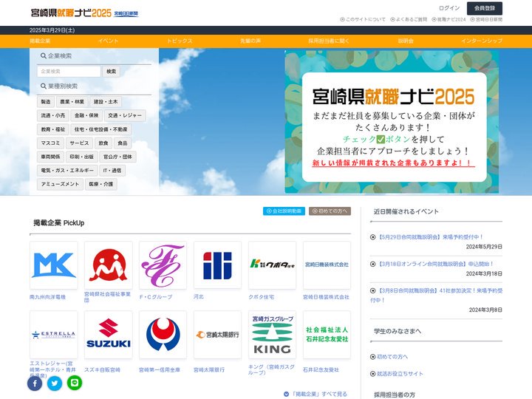Select the 農業・林業 industry tag
This screenshot has height=399, width=532.
[x=72, y=102]
